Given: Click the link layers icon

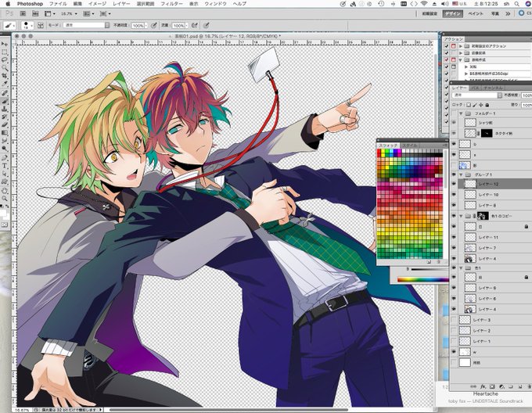Looking at the screenshot, I should click(473, 386).
